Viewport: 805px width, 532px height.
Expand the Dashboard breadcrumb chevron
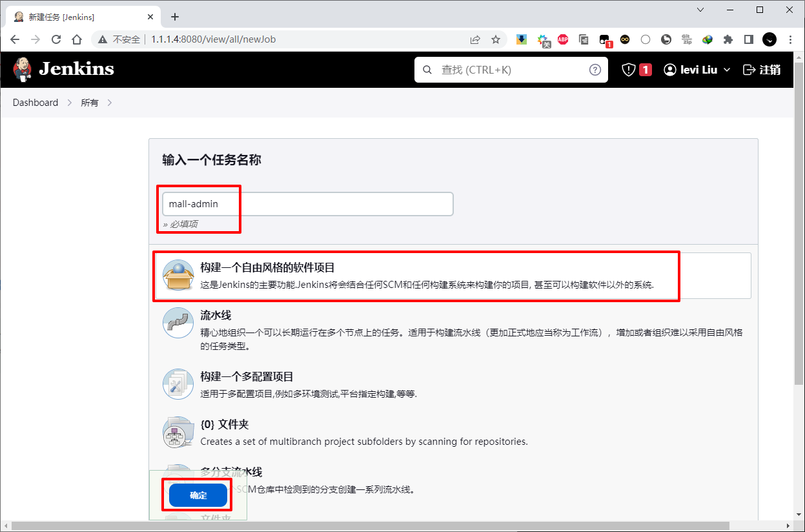click(70, 103)
